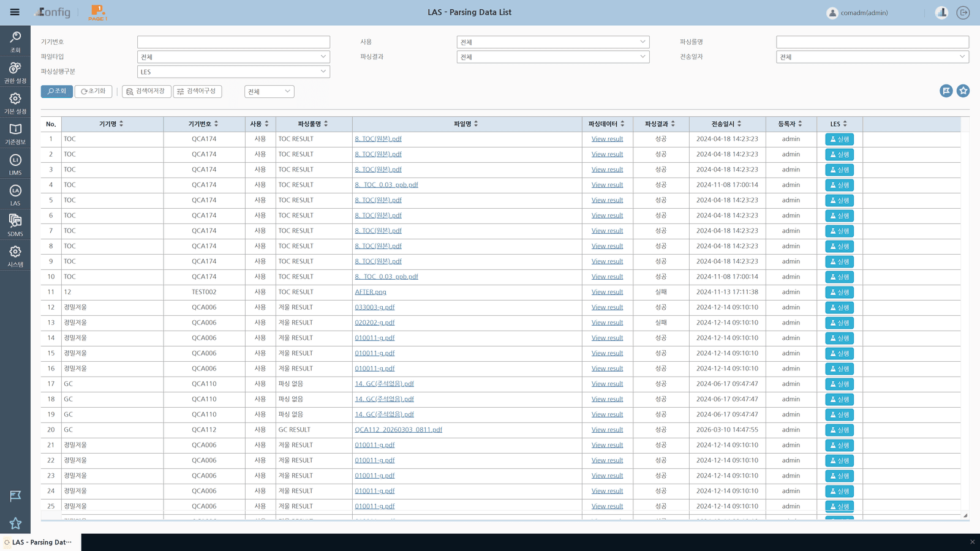Screen dimensions: 980x551
Task: Click QCA112 cell in row 20
Action: pos(204,430)
